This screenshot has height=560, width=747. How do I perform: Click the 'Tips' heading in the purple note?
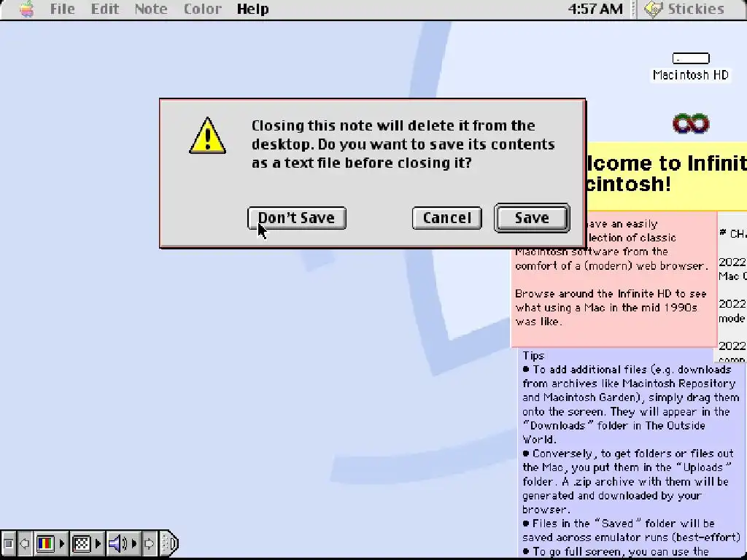(533, 356)
